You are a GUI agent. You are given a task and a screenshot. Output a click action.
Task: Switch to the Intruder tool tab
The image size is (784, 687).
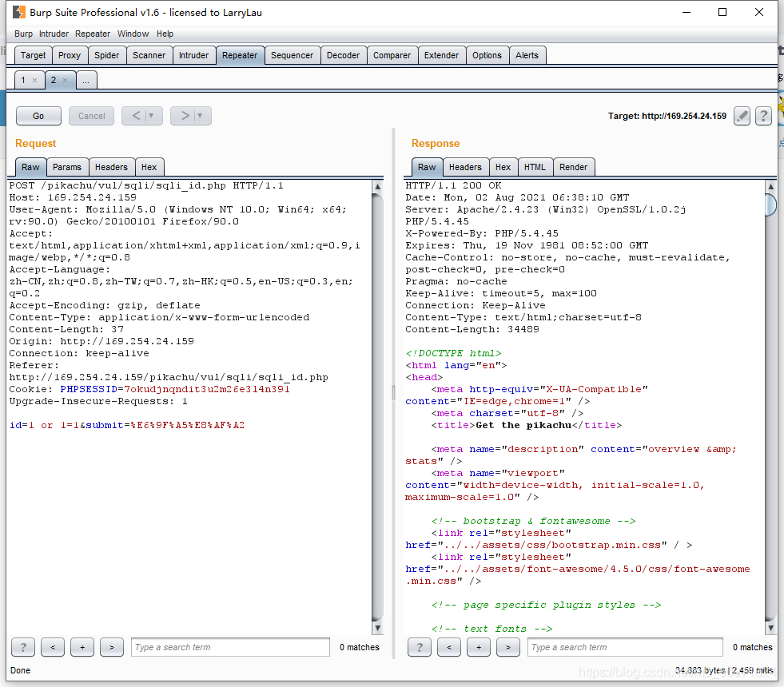coord(194,55)
